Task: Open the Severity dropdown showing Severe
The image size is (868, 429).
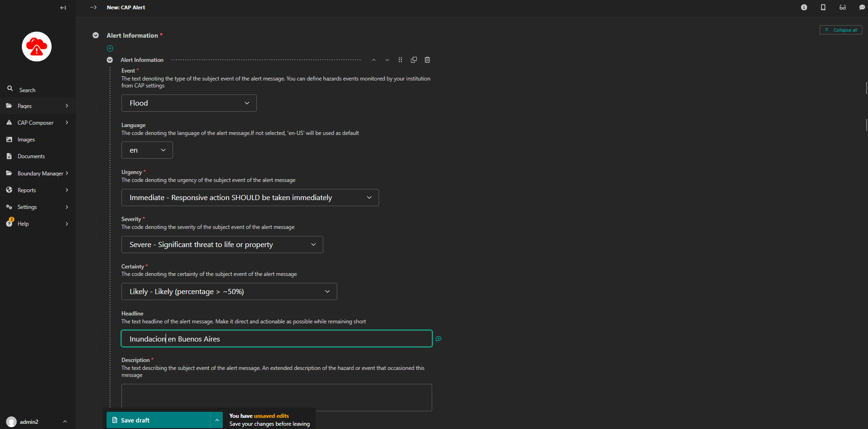Action: 222,245
